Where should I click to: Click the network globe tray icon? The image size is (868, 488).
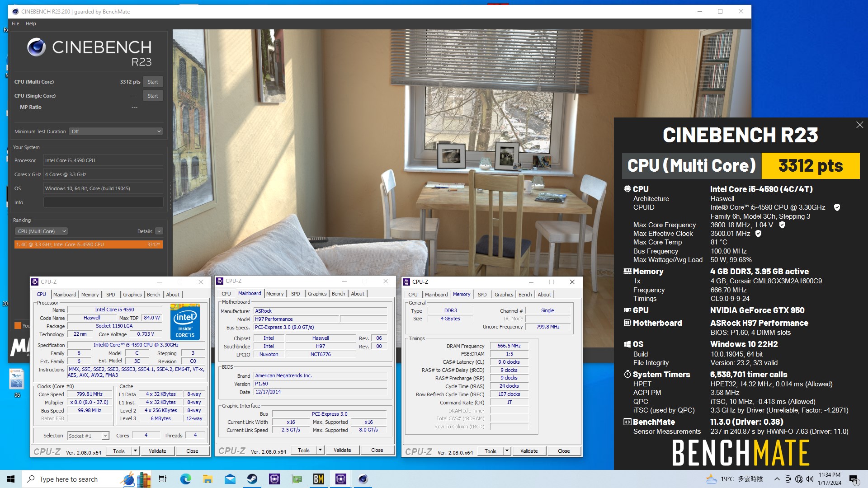(x=799, y=479)
